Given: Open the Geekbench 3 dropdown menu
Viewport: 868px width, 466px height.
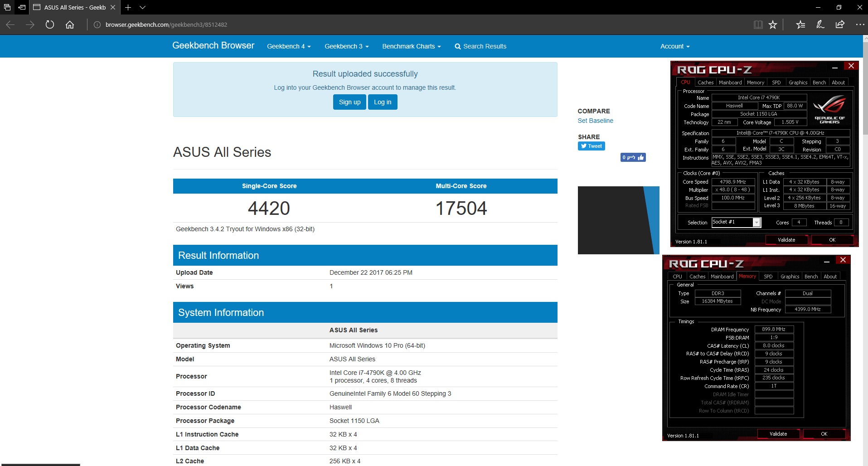Looking at the screenshot, I should [x=347, y=46].
